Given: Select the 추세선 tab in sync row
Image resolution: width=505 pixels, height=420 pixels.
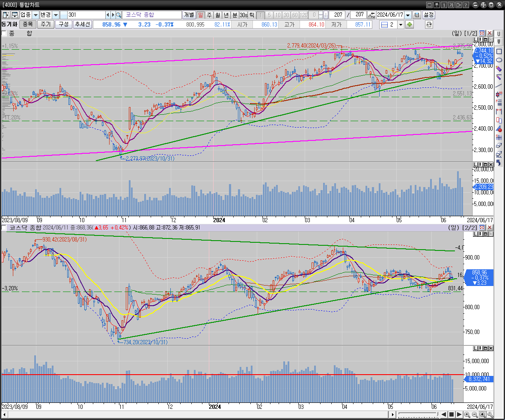Looking at the screenshot, I should pyautogui.click(x=83, y=24).
